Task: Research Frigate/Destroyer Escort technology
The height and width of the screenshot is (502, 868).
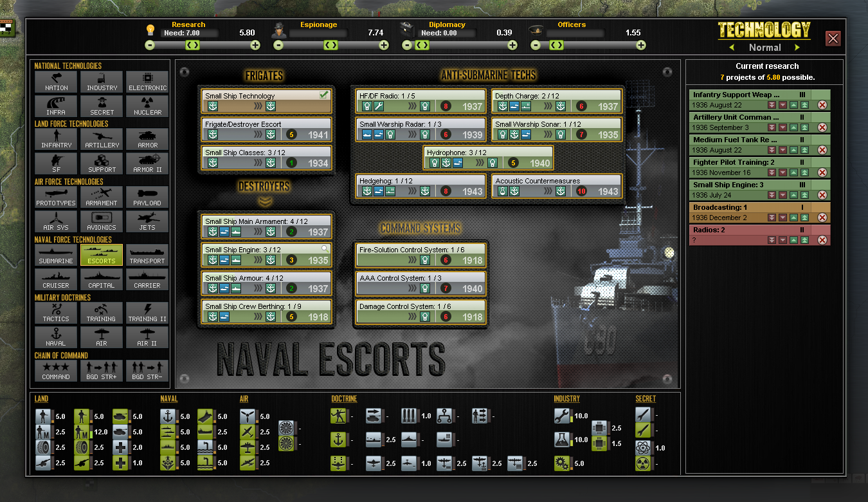Action: pyautogui.click(x=267, y=129)
